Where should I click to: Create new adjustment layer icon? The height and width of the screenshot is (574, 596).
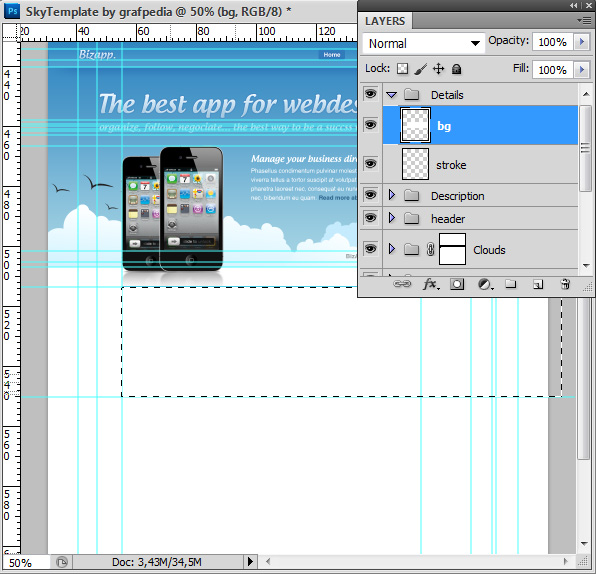(484, 284)
